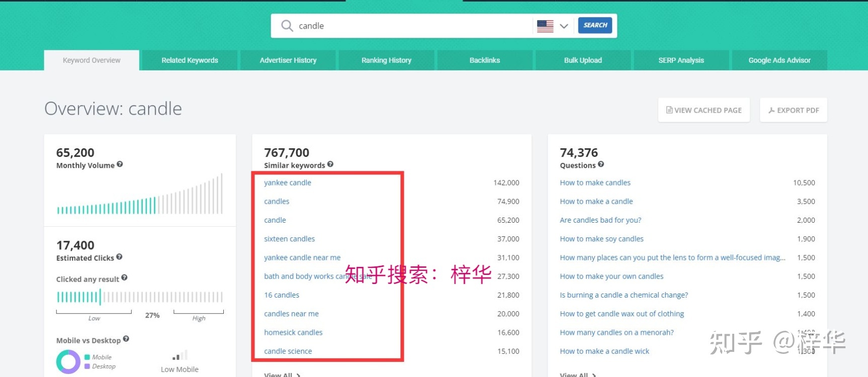Click the help icon beside Questions
Screen dimensions: 868x377
click(x=601, y=164)
